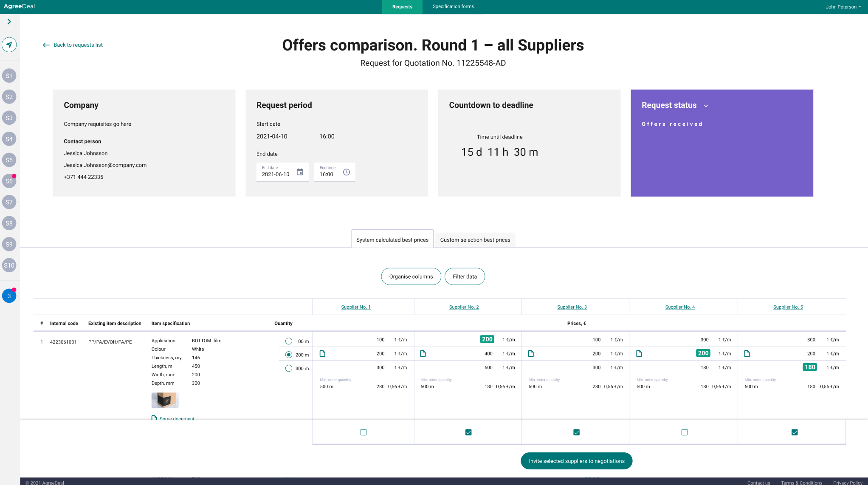Select the 100 m quantity radio button
Image resolution: width=868 pixels, height=485 pixels.
tap(289, 341)
